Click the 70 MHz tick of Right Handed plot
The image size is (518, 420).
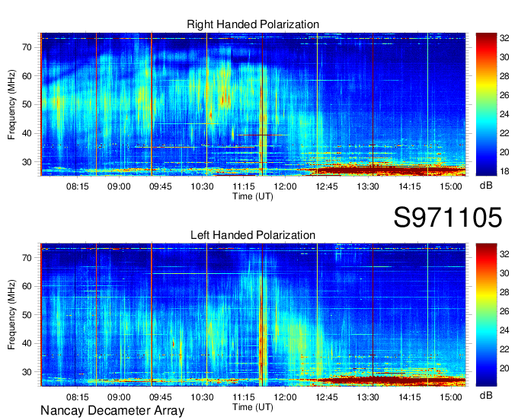point(27,47)
